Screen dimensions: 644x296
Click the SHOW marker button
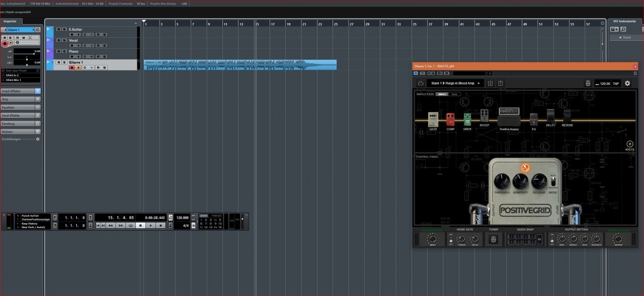coord(204,216)
